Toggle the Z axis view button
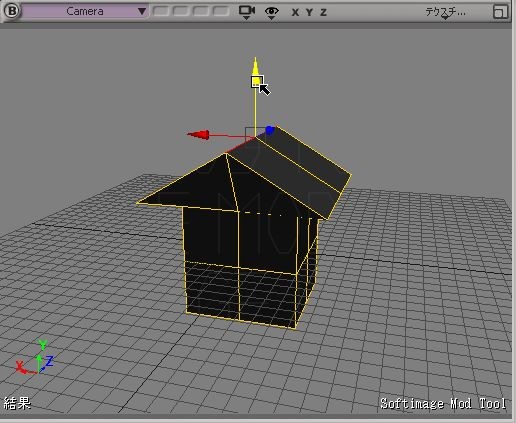Screen dimensions: 516x423 coord(323,13)
